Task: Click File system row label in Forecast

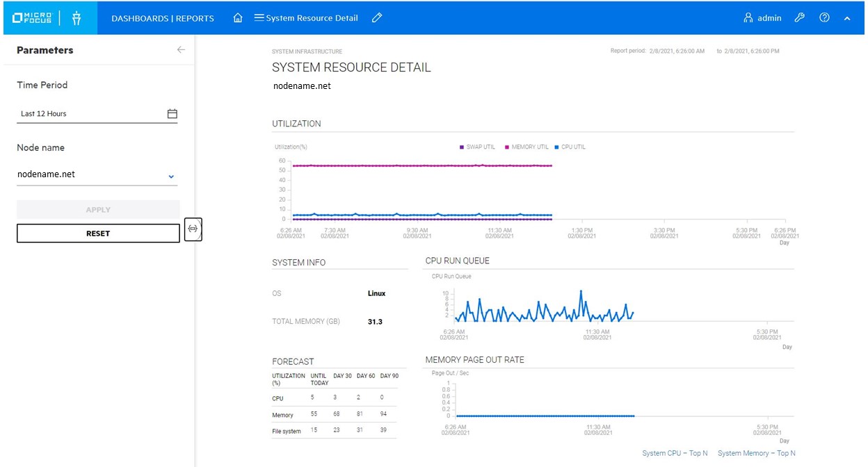Action: (x=287, y=432)
